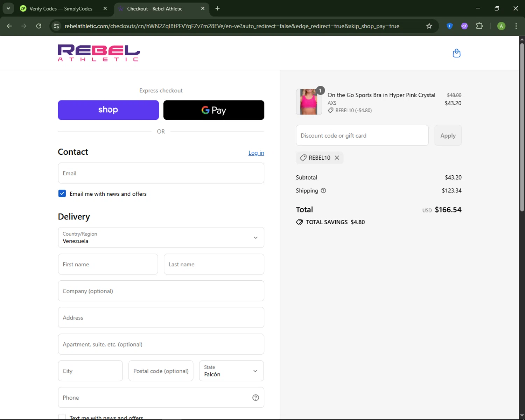Image resolution: width=525 pixels, height=420 pixels.
Task: Remove the REBEL10 discount code
Action: click(337, 158)
